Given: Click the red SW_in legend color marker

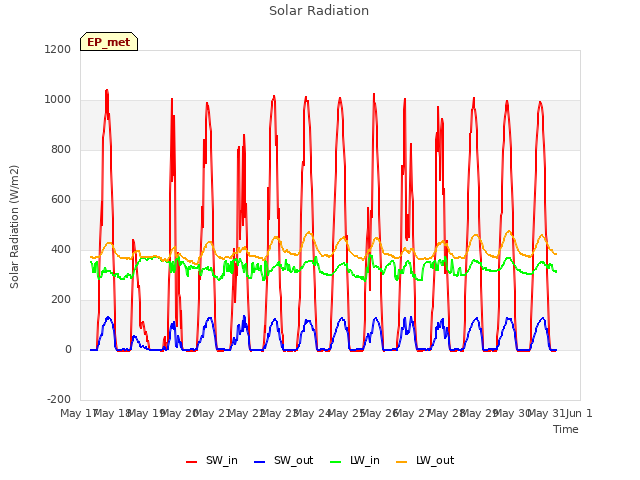Looking at the screenshot, I should pos(191,462).
